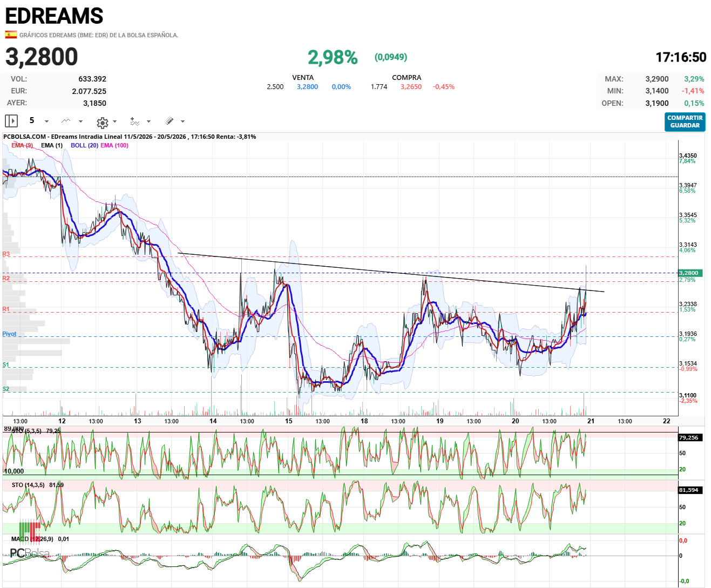The image size is (711, 588).
Task: Click the R3 resistance level label
Action: (x=6, y=254)
